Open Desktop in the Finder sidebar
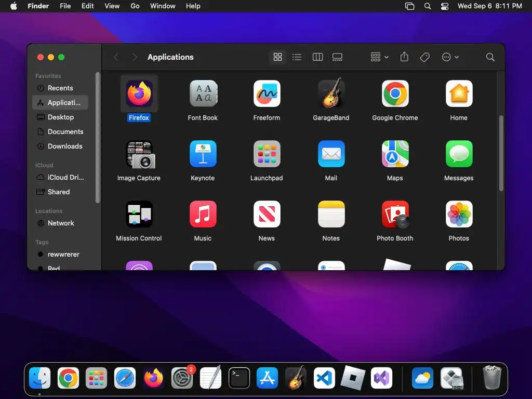The height and width of the screenshot is (399, 532). (60, 117)
